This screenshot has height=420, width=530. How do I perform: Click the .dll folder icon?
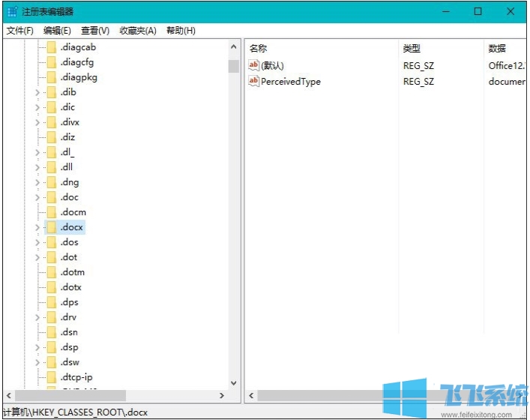[x=52, y=167]
